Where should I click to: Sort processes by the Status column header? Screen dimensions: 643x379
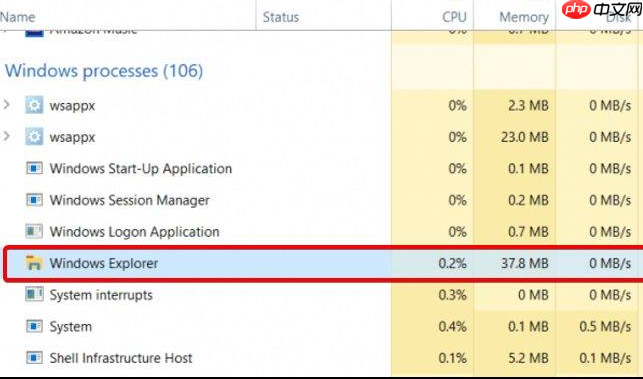tap(281, 17)
